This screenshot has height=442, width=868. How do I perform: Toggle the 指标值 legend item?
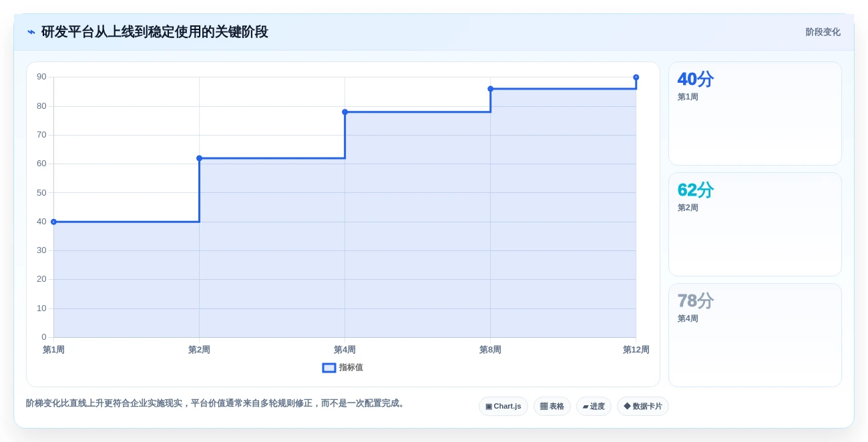click(x=343, y=367)
